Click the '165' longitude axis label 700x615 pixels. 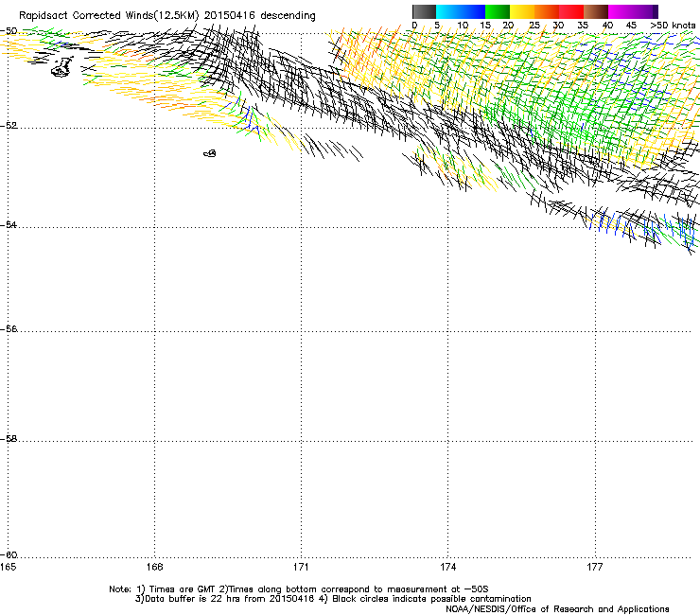8,567
